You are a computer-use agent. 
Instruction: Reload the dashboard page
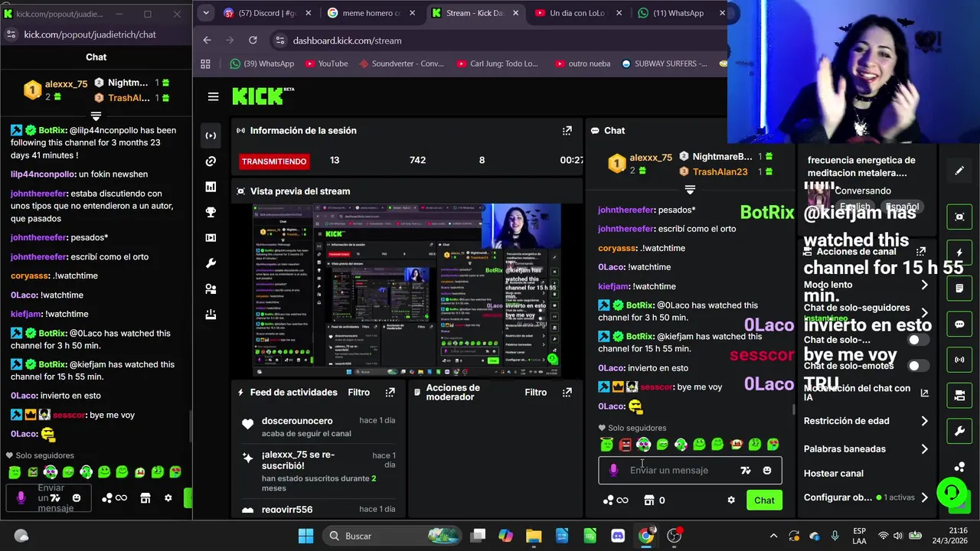(x=253, y=41)
